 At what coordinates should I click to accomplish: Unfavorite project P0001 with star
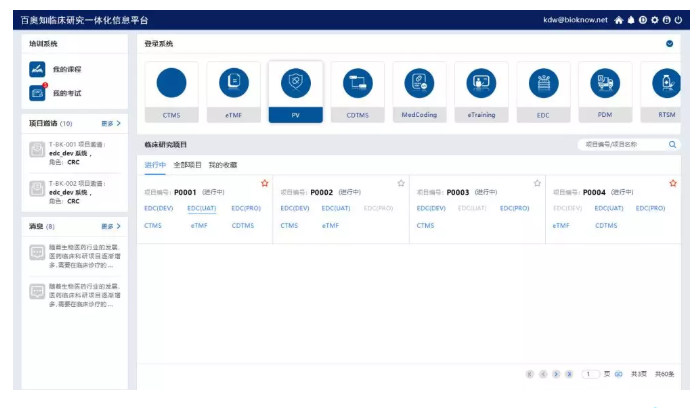[265, 183]
